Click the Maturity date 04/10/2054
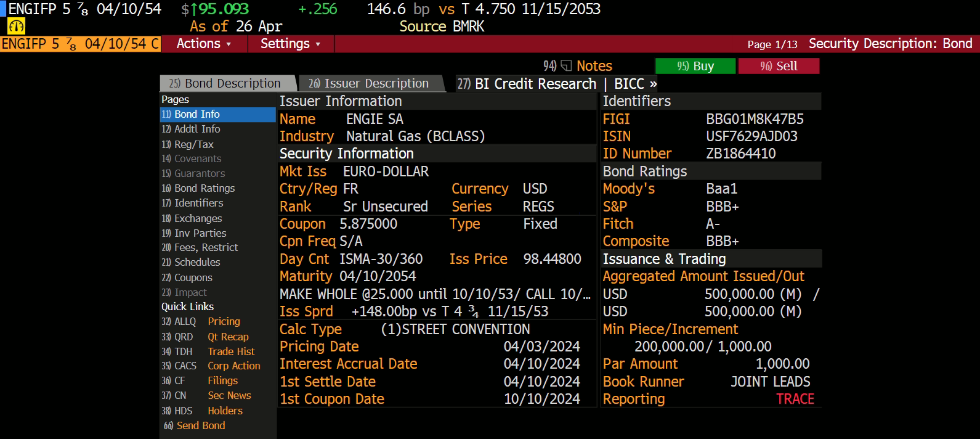 [x=378, y=276]
